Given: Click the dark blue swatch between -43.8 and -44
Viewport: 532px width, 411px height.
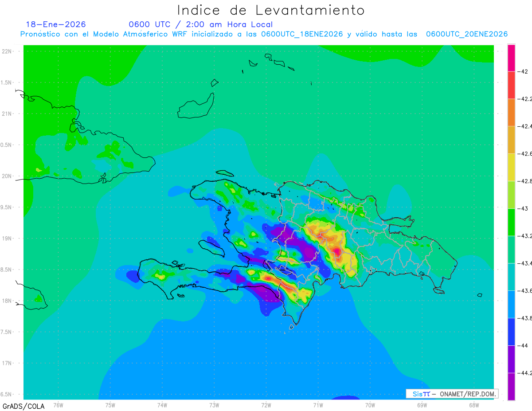Looking at the screenshot, I should click(511, 332).
